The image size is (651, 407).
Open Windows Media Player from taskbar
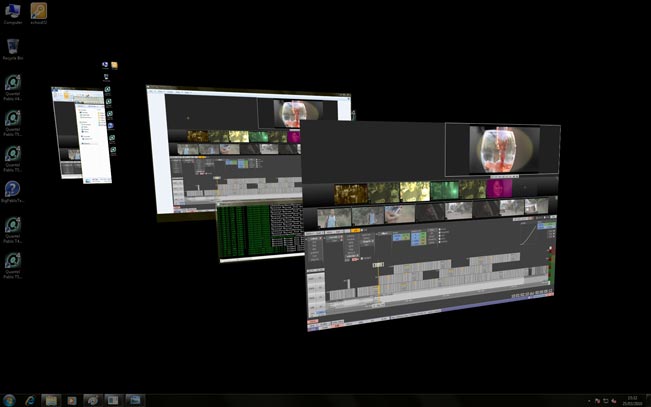(71, 400)
